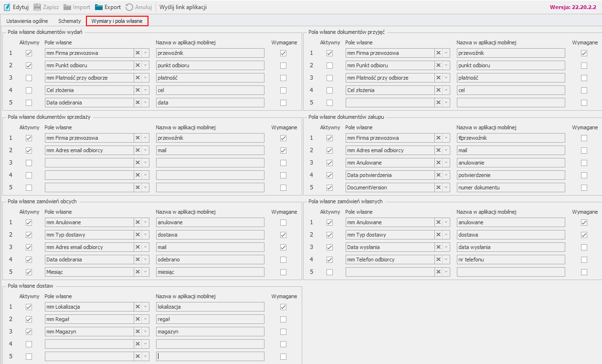Viewport: 602px width, 364px height.
Task: Clear 'mm Telefon odbiorcy' field with X icon
Action: 438,260
